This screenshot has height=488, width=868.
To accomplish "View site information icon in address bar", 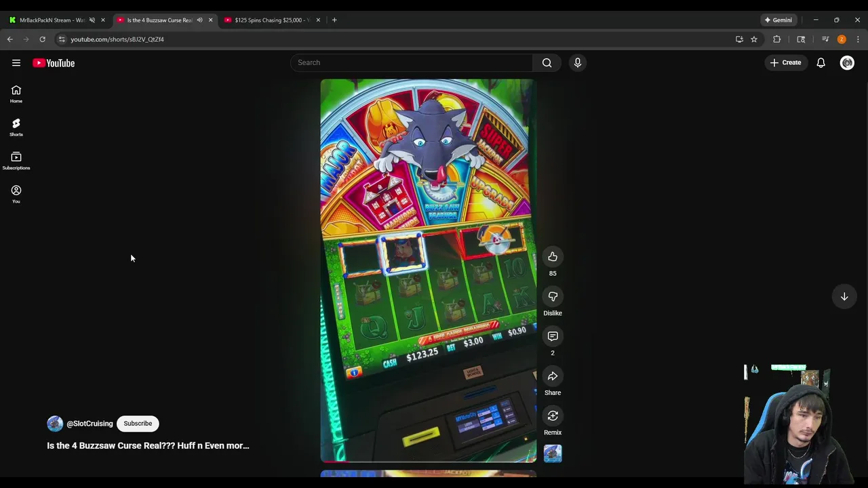I will coord(62,39).
